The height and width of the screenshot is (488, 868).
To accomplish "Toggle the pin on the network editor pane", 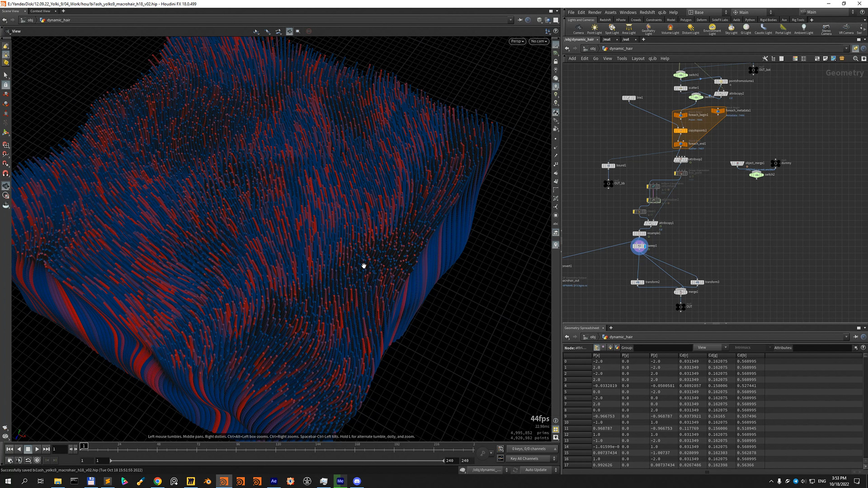I will click(855, 48).
